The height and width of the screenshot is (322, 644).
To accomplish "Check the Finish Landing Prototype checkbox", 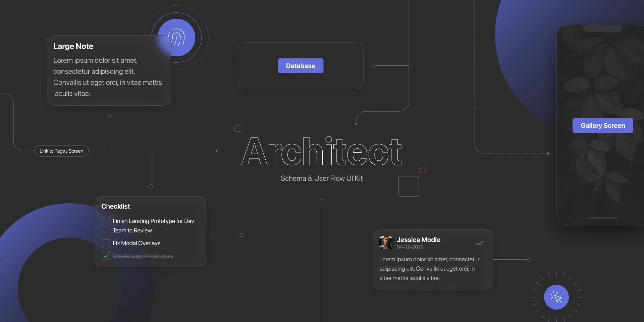I will 106,221.
